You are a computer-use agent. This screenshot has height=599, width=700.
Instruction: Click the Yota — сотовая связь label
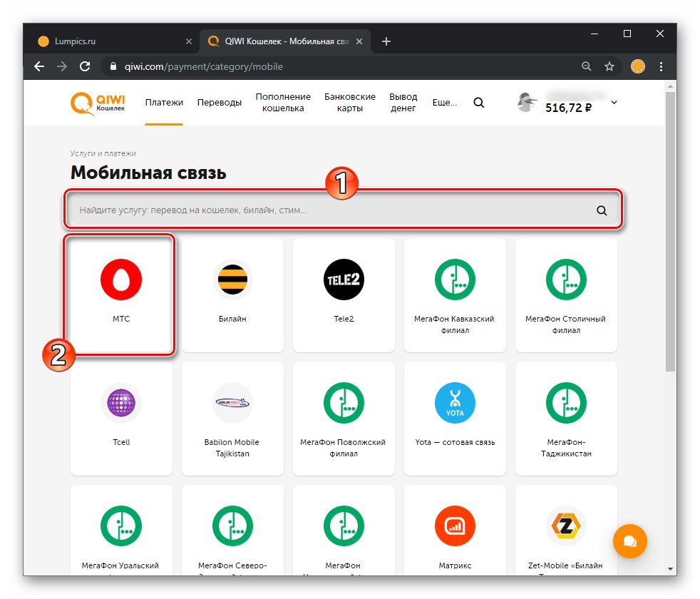click(455, 442)
